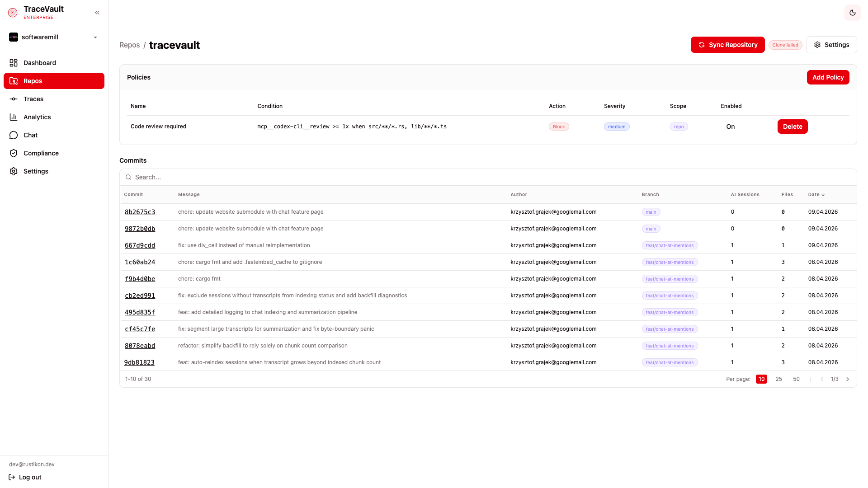Screen dimensions: 868x488
Task: Select 50 per page option
Action: click(x=796, y=379)
